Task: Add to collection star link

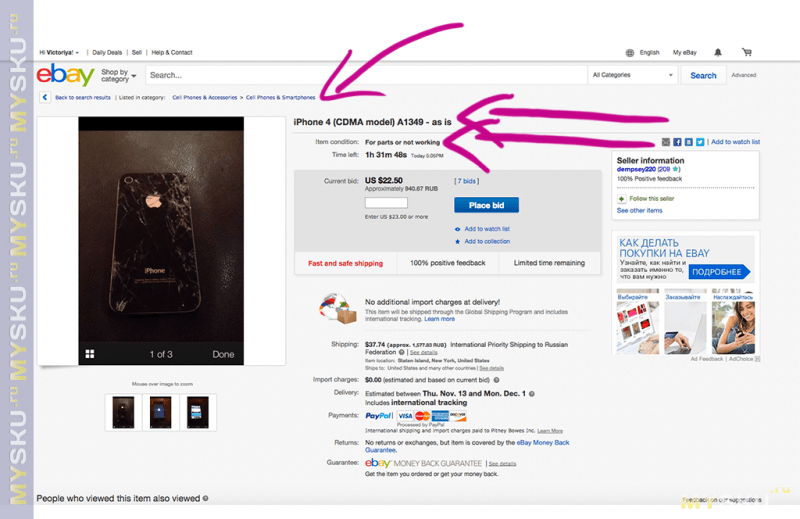Action: click(x=482, y=241)
